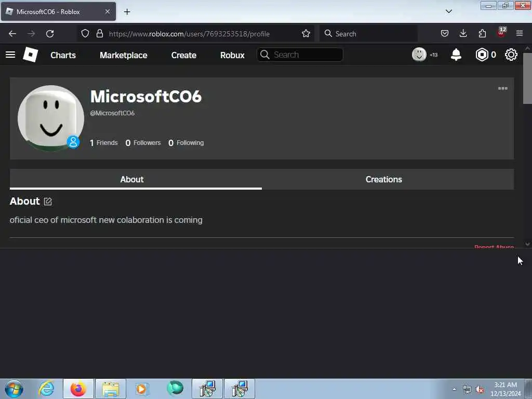
Task: Select the MicrosoftCO6 - Roblox browser tab
Action: click(58, 11)
